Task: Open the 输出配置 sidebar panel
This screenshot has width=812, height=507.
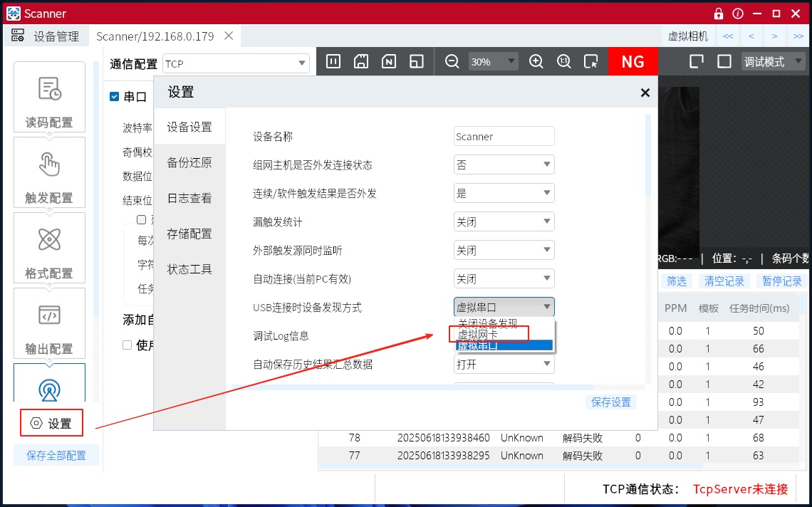Action: [x=49, y=323]
